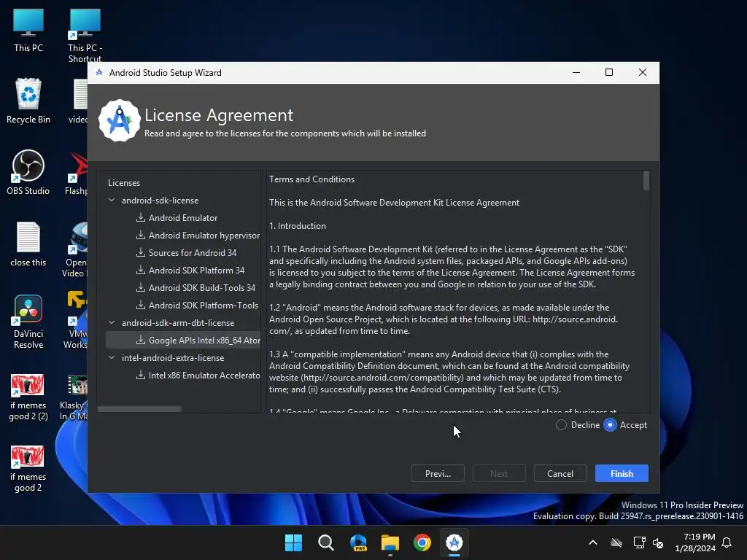
Task: Select Android SDK Build-Tools 34 entry
Action: pyautogui.click(x=202, y=287)
